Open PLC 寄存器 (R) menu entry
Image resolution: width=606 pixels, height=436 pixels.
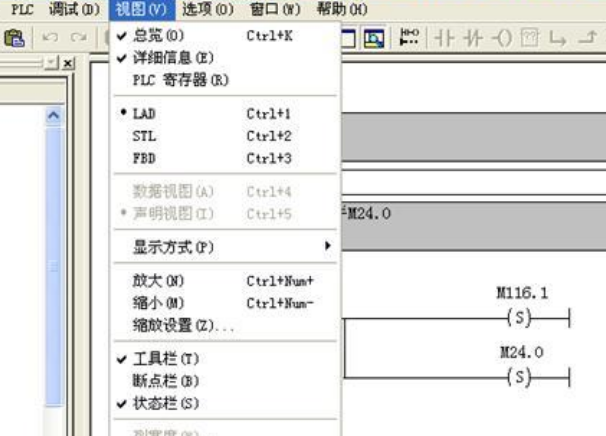coord(225,80)
